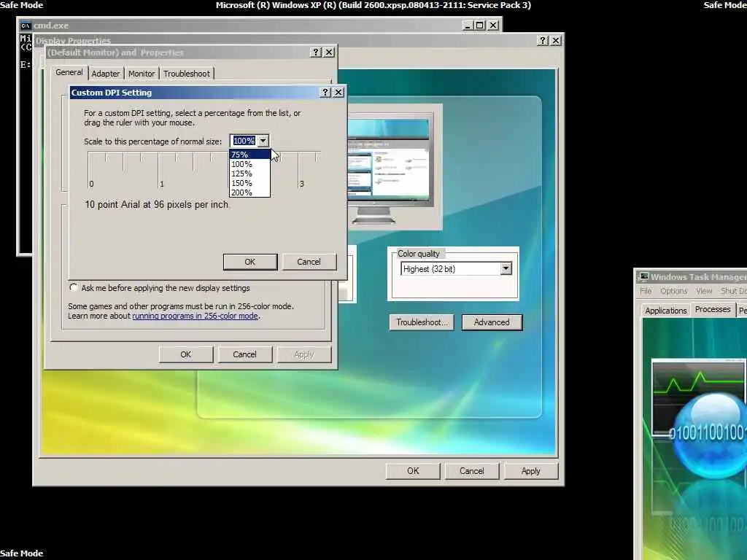The height and width of the screenshot is (560, 747).
Task: Select 'Ask me before applying' radio button
Action: [74, 287]
